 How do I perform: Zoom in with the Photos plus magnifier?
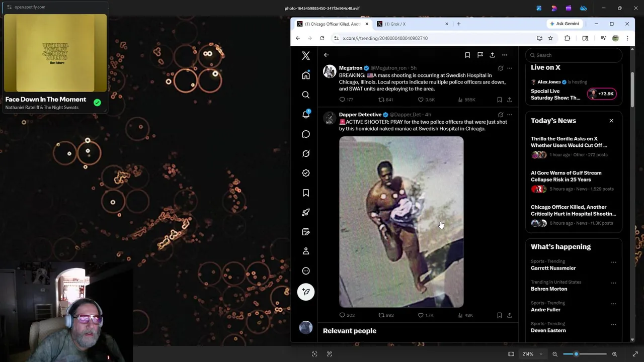pyautogui.click(x=614, y=354)
